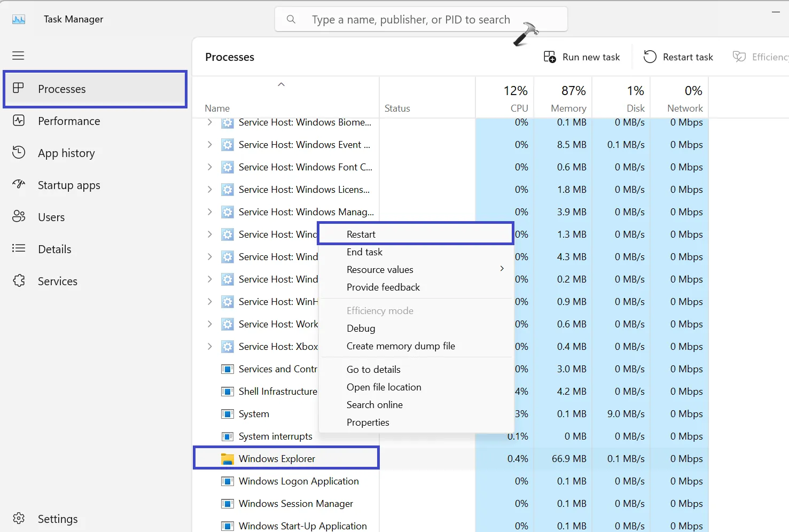This screenshot has height=532, width=789.
Task: Select Go to details in context menu
Action: pyautogui.click(x=373, y=369)
